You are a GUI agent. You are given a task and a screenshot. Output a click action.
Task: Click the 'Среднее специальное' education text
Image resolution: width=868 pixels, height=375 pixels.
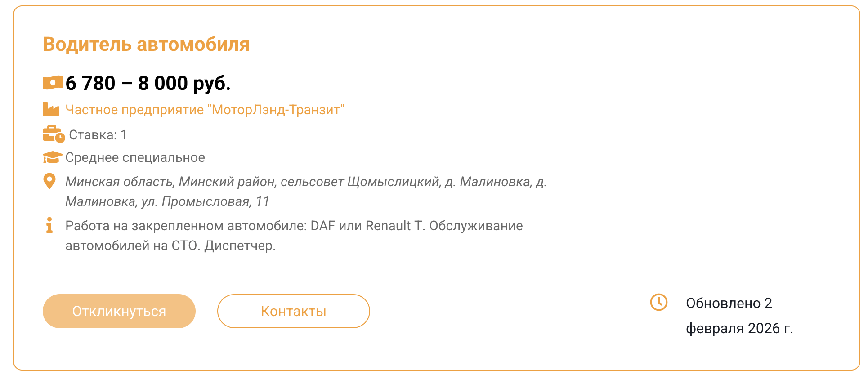pyautogui.click(x=135, y=157)
